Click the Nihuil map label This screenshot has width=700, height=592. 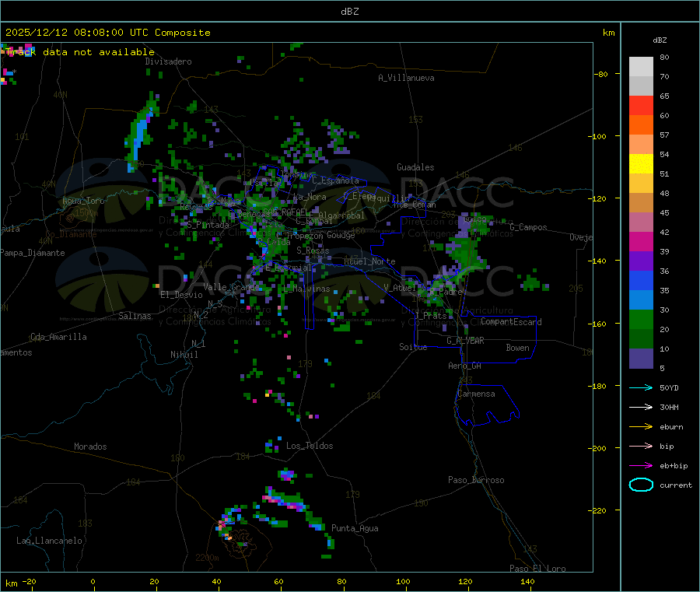coord(184,355)
